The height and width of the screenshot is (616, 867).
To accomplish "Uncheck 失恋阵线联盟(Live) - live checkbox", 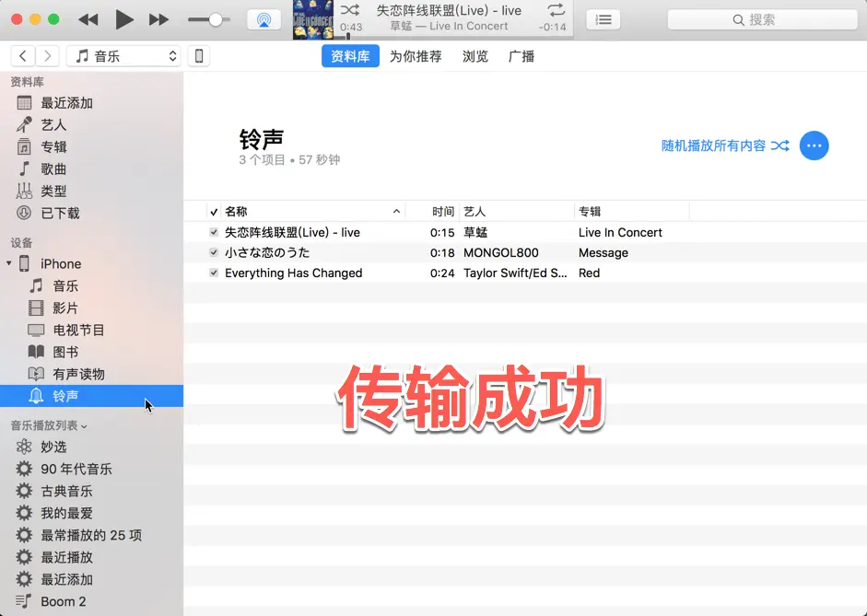I will click(x=214, y=232).
